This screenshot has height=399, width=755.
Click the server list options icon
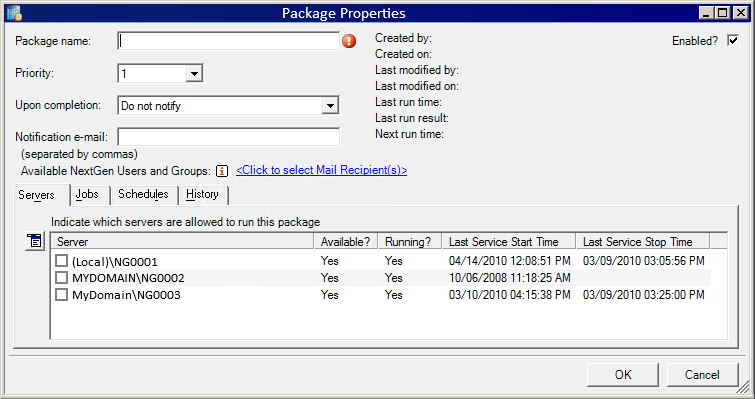35,241
